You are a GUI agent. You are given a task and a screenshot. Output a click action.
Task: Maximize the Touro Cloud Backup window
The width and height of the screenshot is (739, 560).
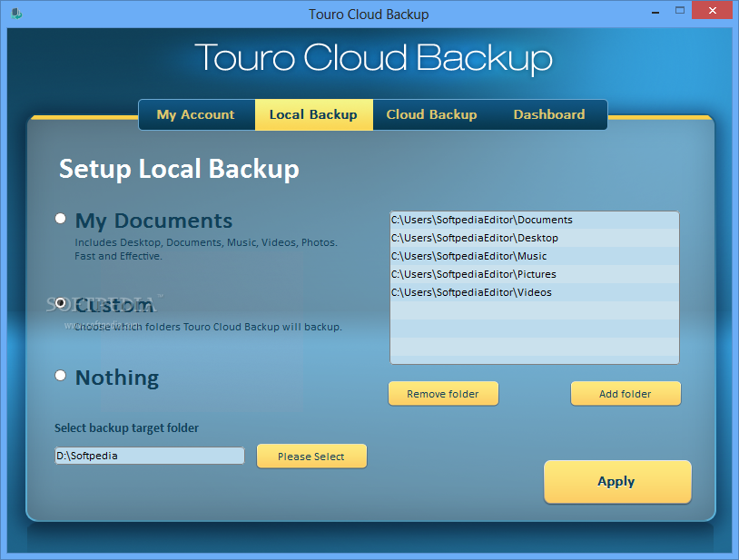(x=680, y=10)
